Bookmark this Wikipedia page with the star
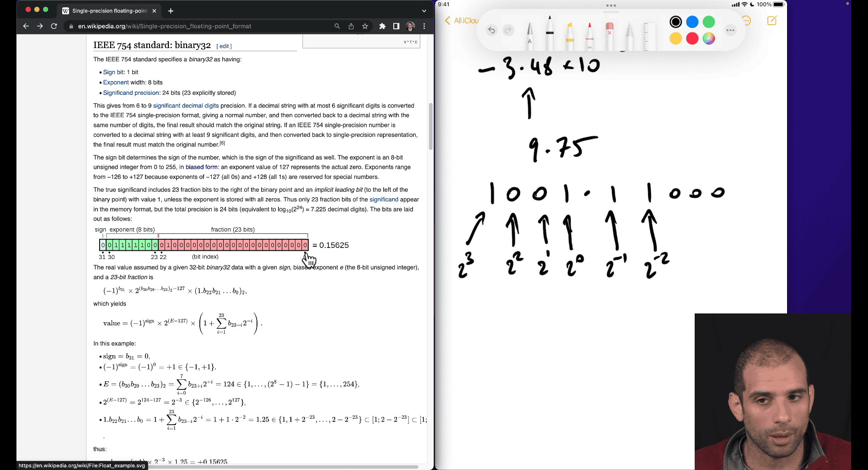The width and height of the screenshot is (868, 470). 365,26
